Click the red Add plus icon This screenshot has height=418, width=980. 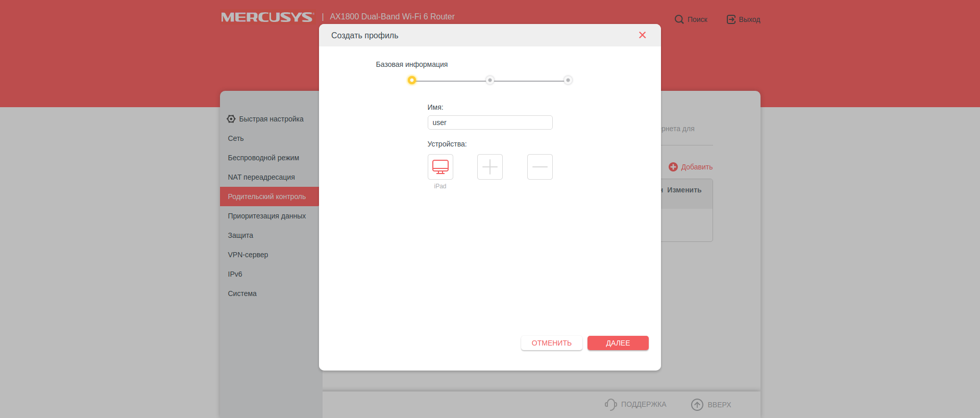(x=673, y=167)
